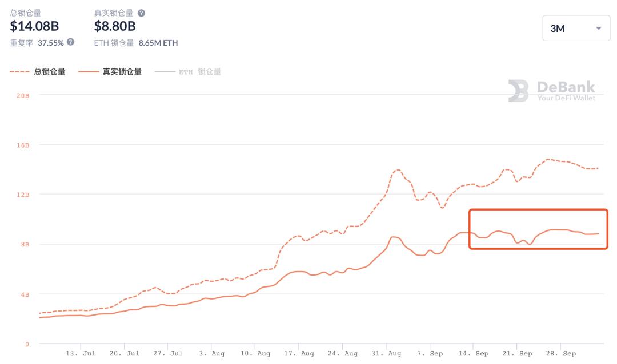
Task: Select the dashed 总锁仓量 legend line icon
Action: click(x=20, y=71)
